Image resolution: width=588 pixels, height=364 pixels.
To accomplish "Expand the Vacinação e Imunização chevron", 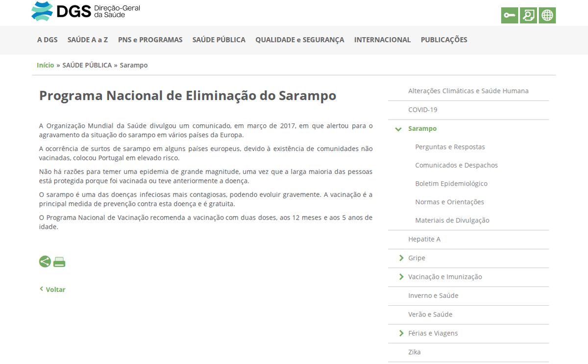I will coord(402,277).
